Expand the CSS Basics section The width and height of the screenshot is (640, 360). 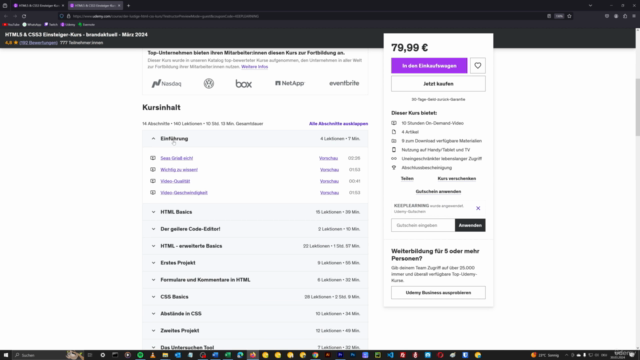pyautogui.click(x=255, y=297)
